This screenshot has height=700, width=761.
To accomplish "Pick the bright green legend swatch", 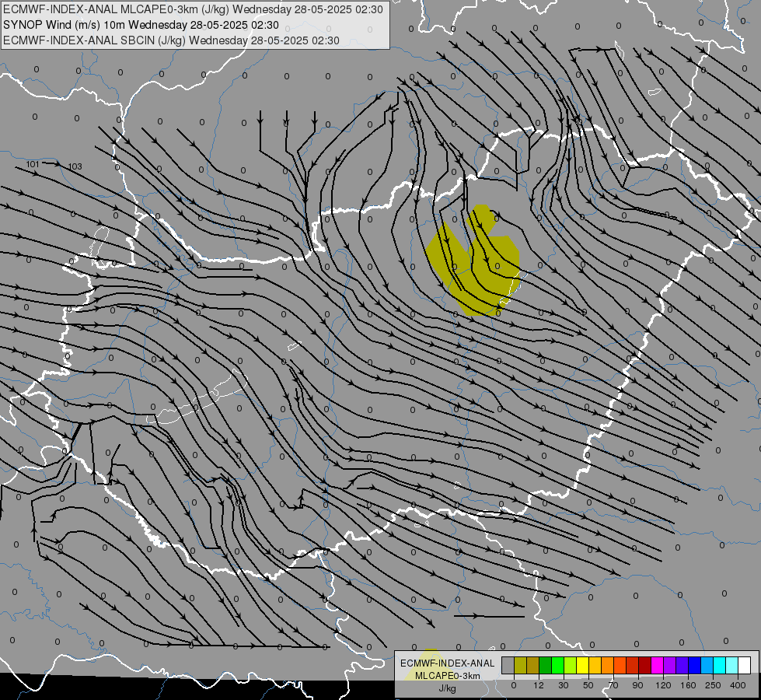I will [x=558, y=665].
